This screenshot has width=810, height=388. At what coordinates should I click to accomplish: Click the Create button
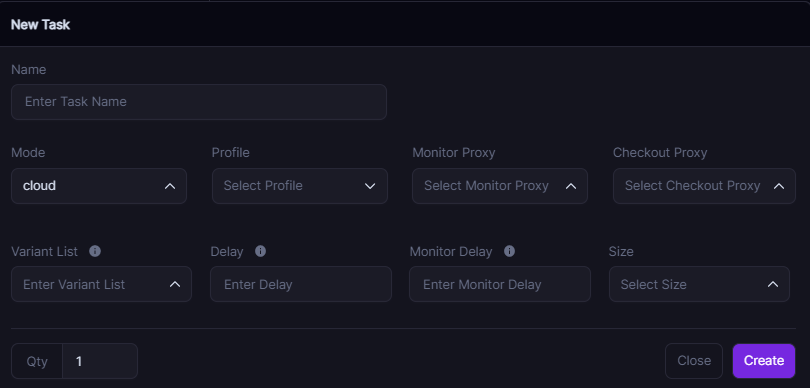(x=764, y=361)
